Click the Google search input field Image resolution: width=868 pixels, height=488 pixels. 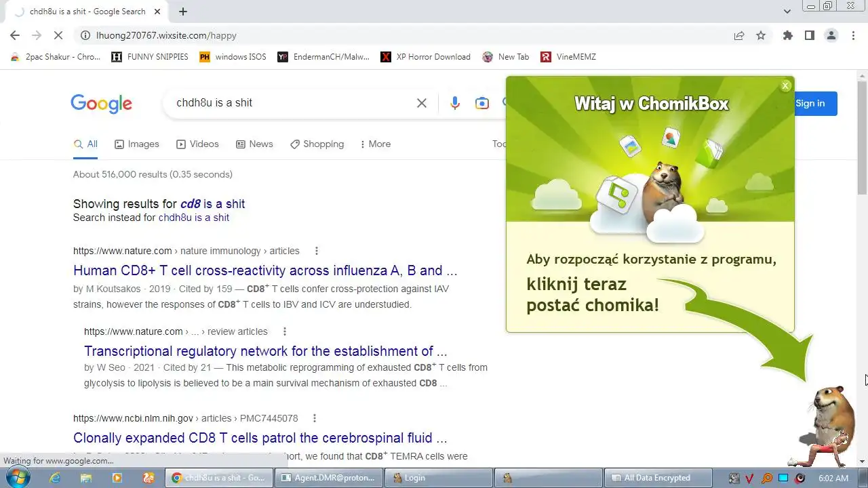click(292, 103)
